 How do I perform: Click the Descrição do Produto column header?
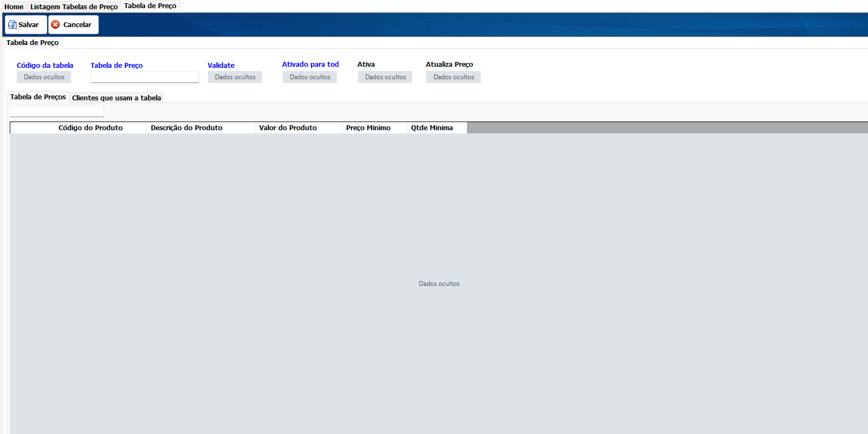point(201,128)
